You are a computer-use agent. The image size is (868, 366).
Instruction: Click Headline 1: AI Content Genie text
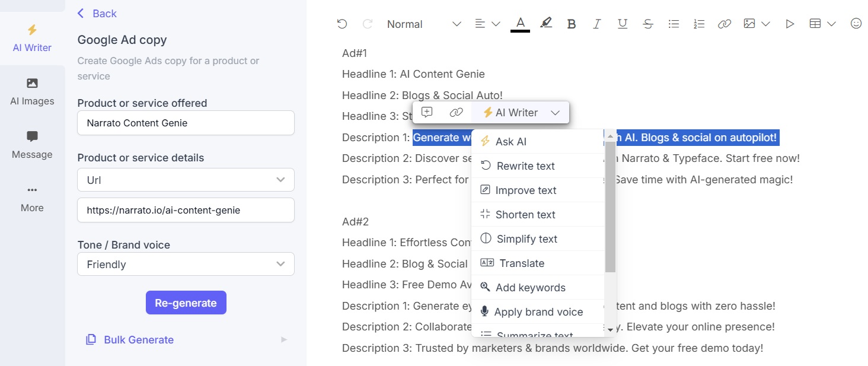tap(413, 74)
